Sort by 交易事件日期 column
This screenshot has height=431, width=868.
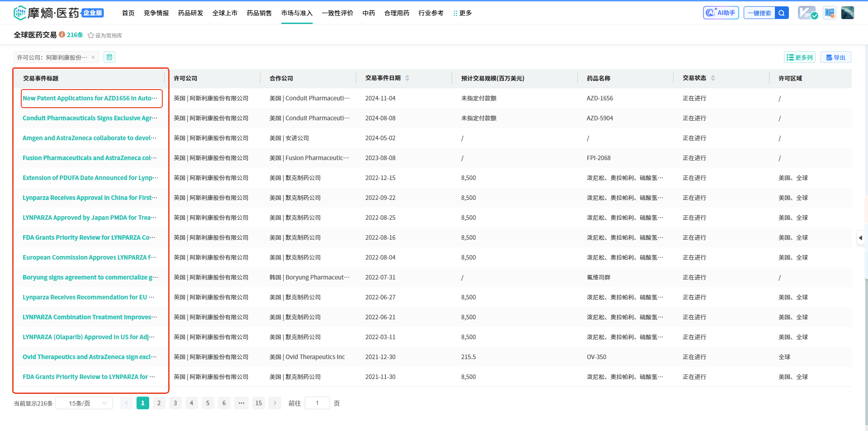pyautogui.click(x=407, y=78)
